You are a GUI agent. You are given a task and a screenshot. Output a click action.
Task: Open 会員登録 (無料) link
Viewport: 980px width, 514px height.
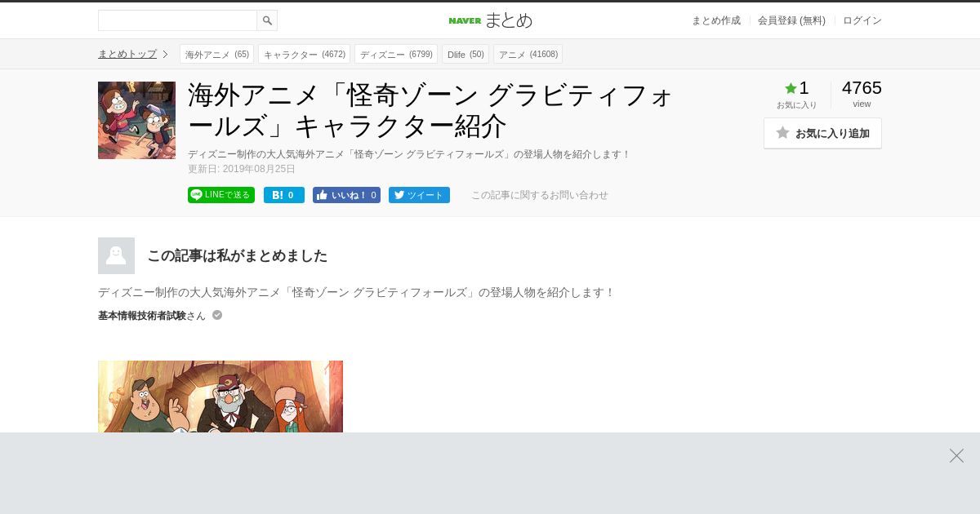coord(791,20)
